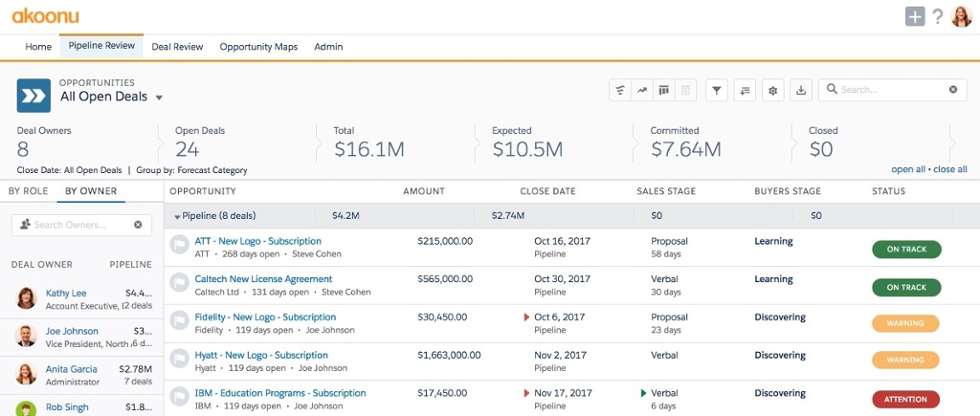980x416 pixels.
Task: Click the sort order icon
Action: pyautogui.click(x=746, y=90)
